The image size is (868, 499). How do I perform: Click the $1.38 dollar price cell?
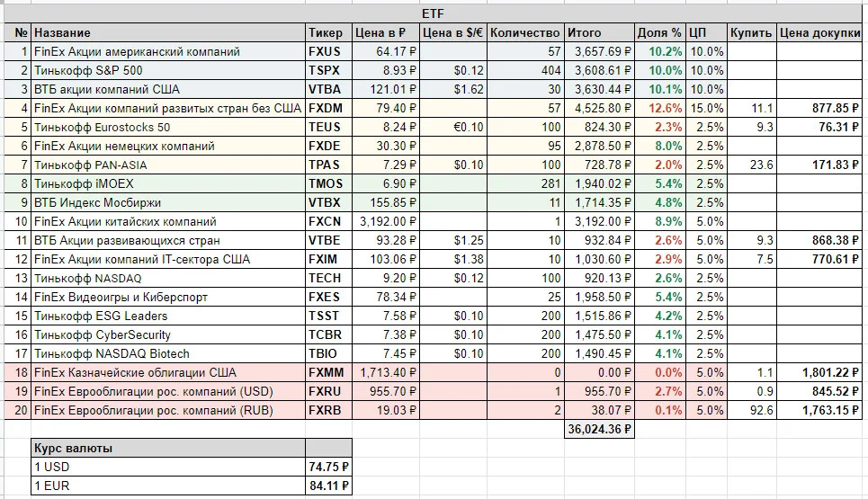coord(453,259)
